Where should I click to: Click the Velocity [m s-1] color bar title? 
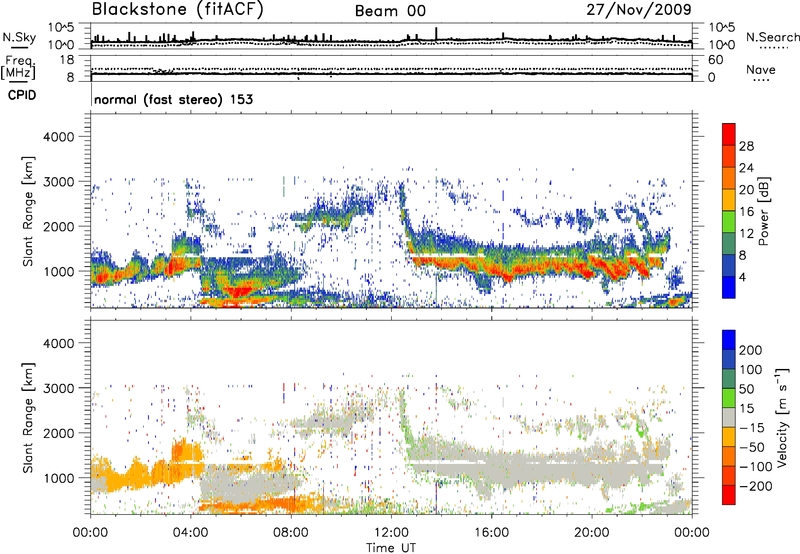coord(782,417)
